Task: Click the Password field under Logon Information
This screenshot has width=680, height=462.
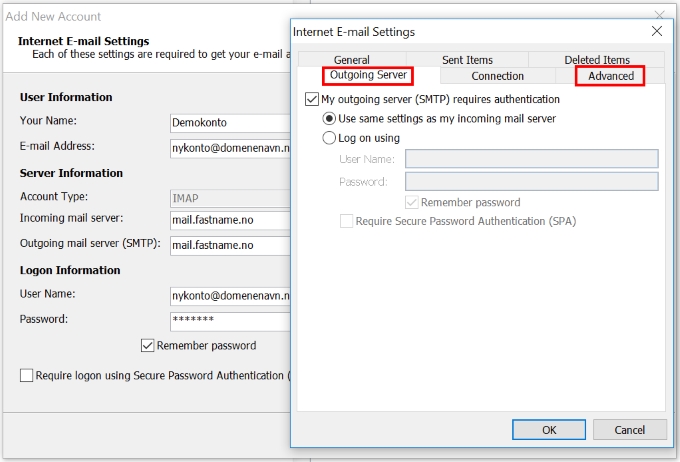Action: pos(230,322)
